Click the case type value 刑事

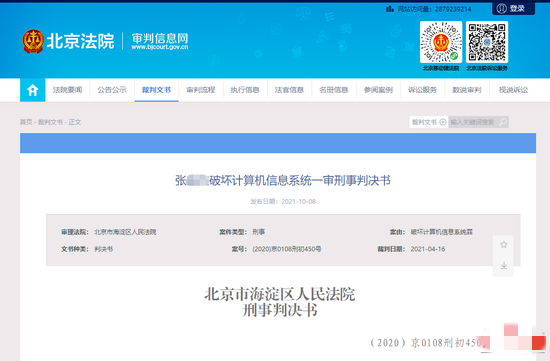259,232
